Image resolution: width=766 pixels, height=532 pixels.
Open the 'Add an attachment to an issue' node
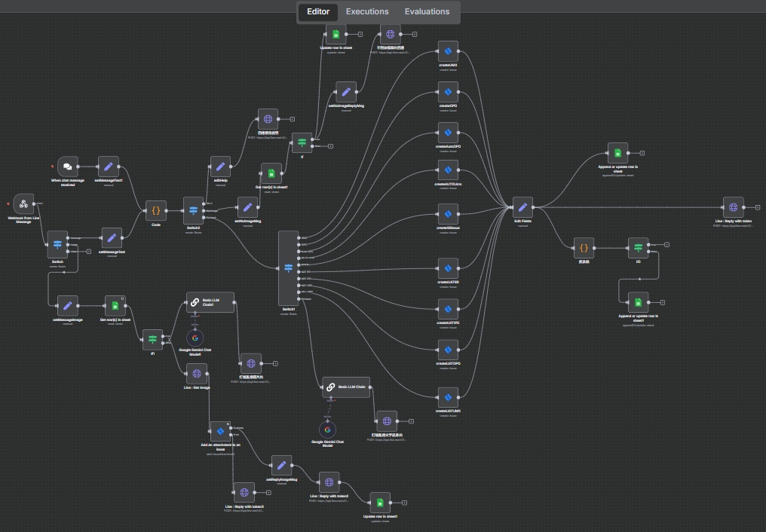[220, 432]
